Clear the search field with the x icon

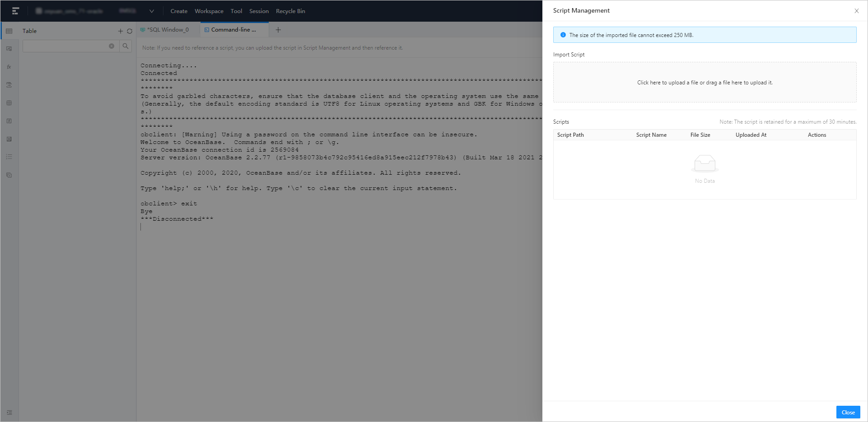112,46
